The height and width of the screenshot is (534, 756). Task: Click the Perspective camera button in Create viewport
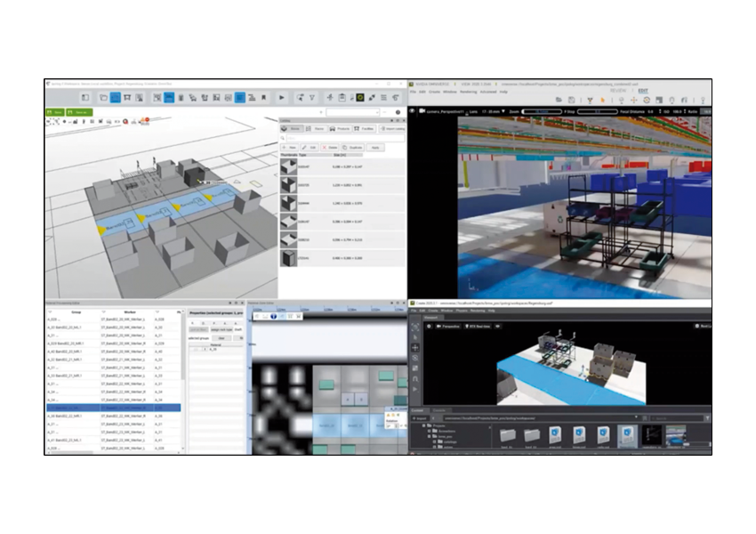click(448, 326)
